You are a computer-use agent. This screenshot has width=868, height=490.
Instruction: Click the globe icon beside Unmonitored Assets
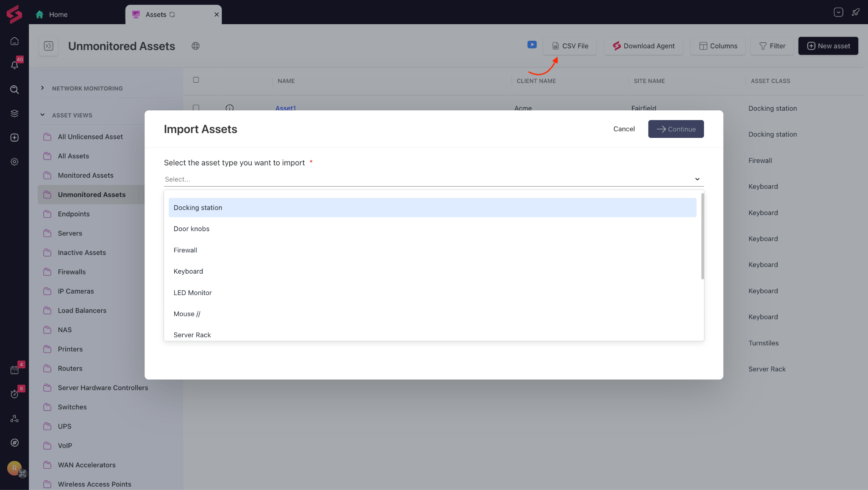click(195, 46)
